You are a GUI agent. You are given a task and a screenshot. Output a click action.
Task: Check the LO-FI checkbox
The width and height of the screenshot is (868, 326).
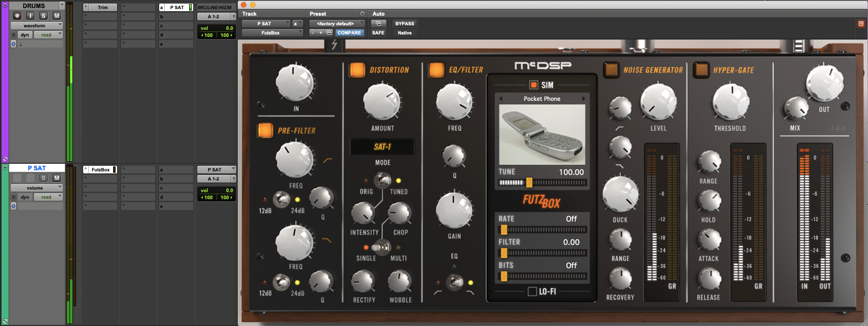point(532,292)
